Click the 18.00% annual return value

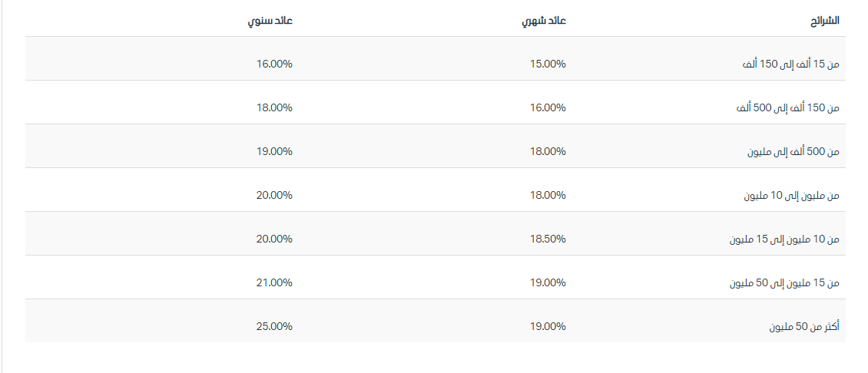[274, 107]
